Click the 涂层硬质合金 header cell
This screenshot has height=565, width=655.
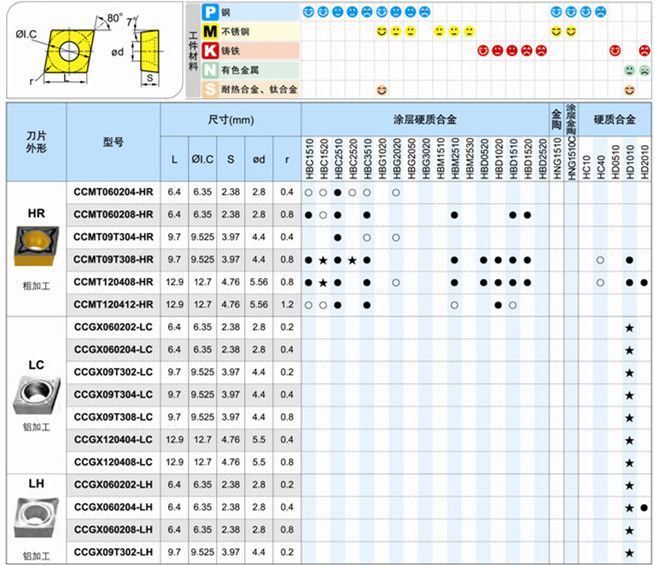[x=425, y=118]
